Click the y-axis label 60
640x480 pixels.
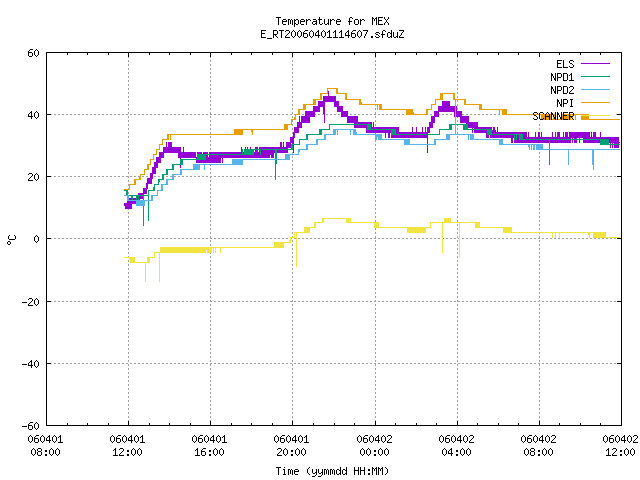tap(33, 53)
